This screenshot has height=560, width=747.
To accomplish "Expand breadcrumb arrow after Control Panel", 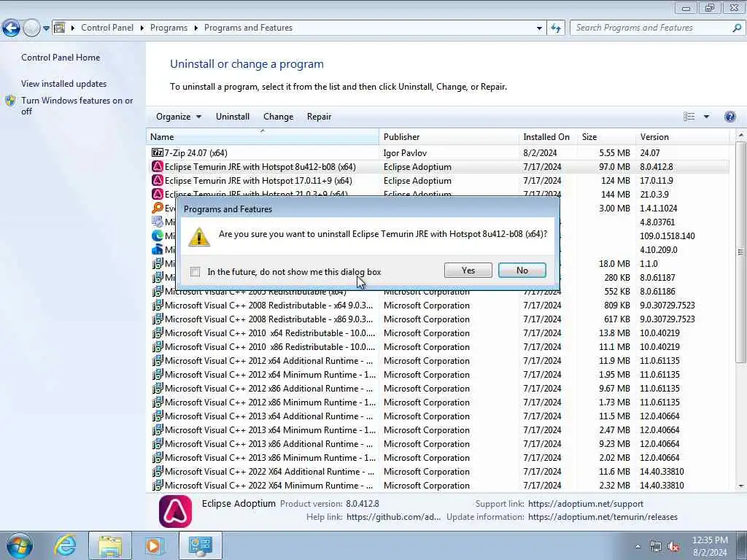I will click(x=142, y=28).
